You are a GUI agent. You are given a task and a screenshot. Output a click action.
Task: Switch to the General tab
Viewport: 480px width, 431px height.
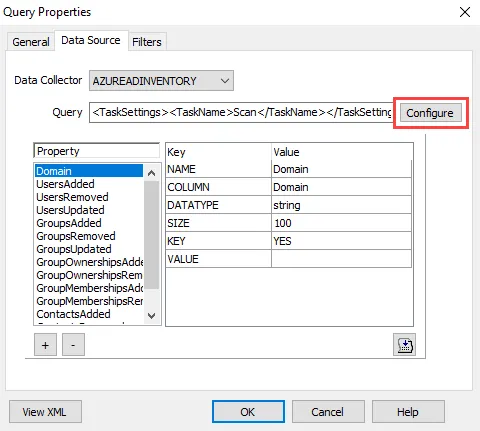click(x=31, y=42)
